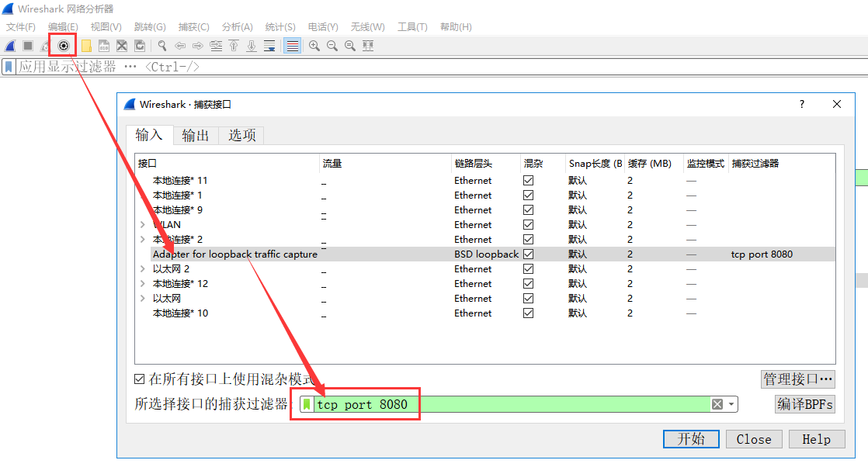The width and height of the screenshot is (868, 474).
Task: Go to a specific packet
Action: click(x=216, y=46)
